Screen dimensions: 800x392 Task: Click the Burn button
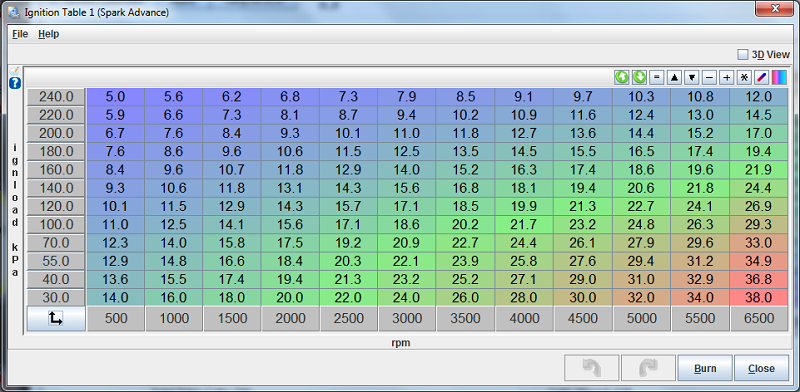click(x=705, y=368)
